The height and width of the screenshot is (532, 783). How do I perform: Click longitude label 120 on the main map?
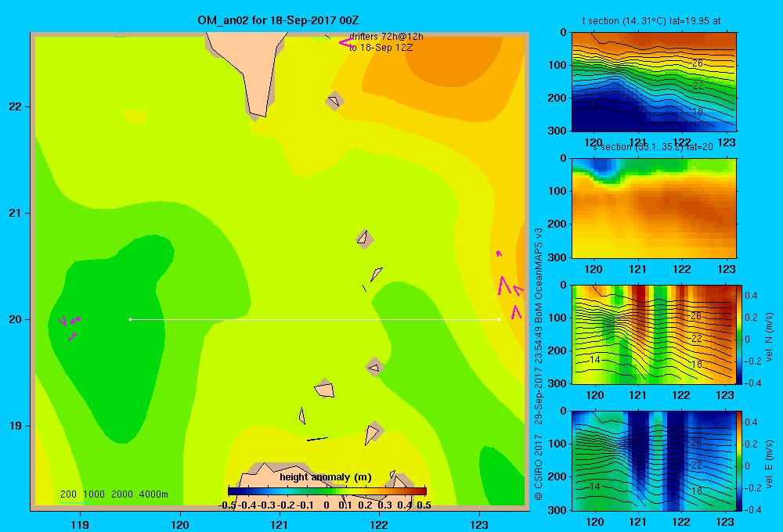point(180,524)
